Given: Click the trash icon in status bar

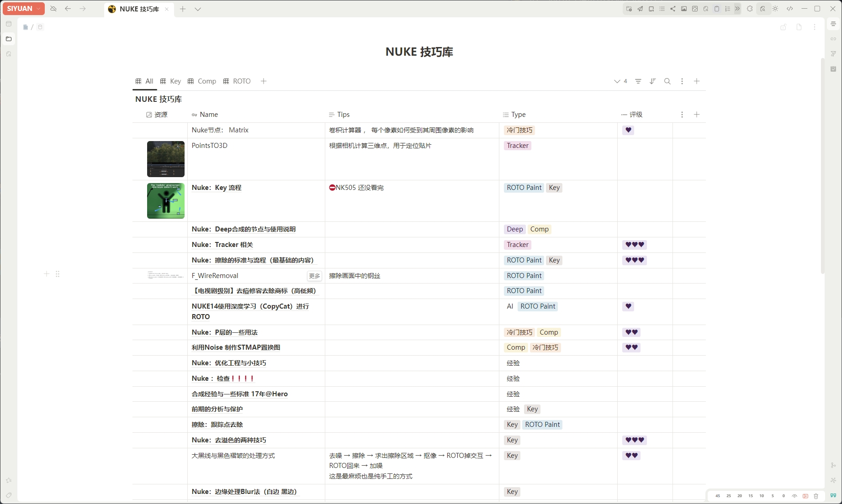Looking at the screenshot, I should (816, 496).
